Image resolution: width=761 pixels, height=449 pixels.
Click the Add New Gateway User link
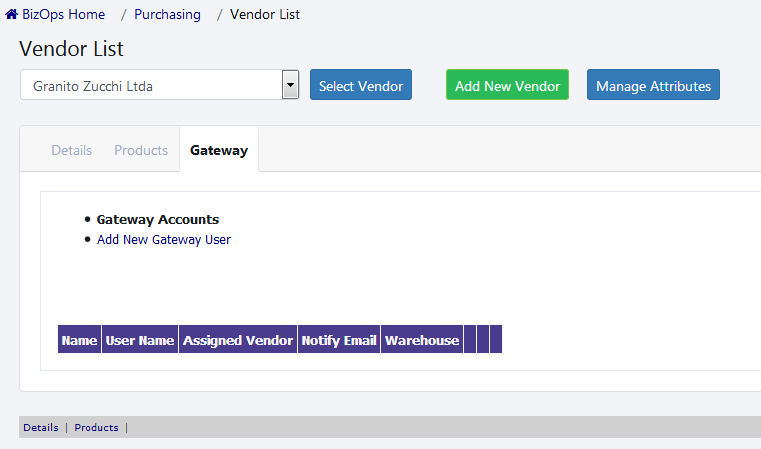(x=164, y=240)
